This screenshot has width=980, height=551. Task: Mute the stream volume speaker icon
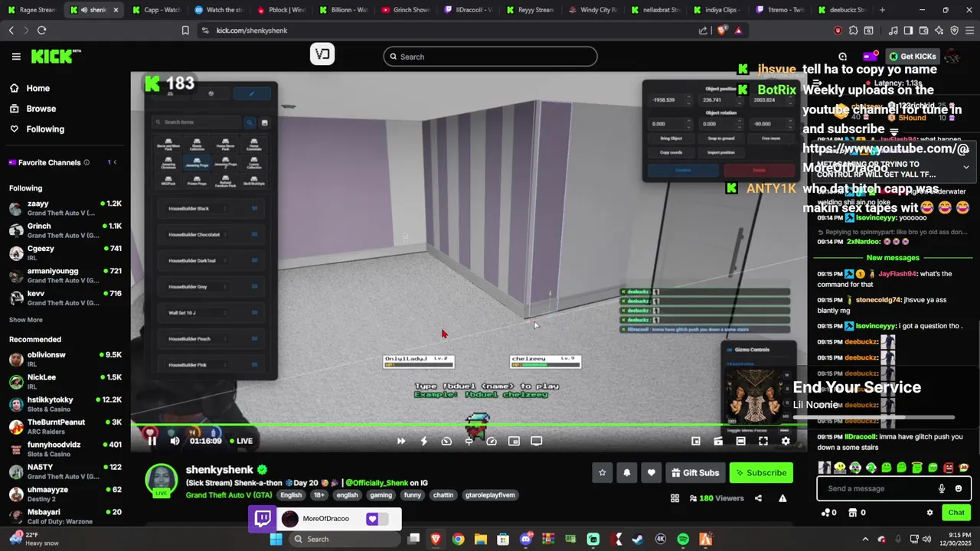(175, 441)
